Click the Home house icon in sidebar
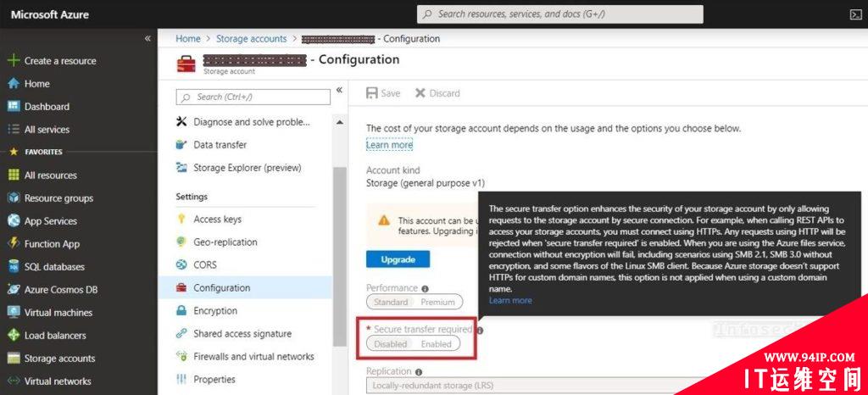This screenshot has width=868, height=395. (14, 84)
